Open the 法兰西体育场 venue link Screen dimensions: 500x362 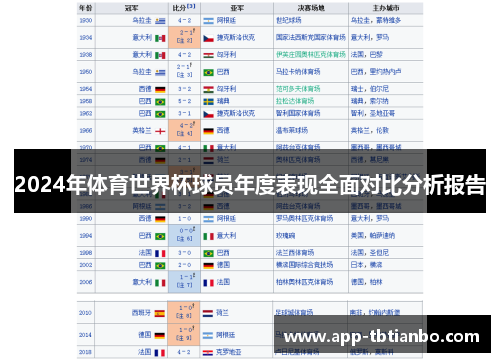pyautogui.click(x=295, y=253)
